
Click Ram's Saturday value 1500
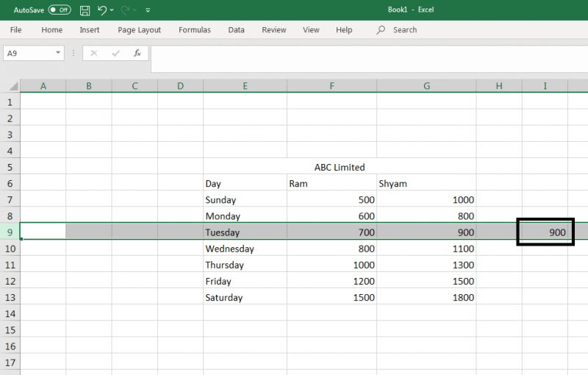(x=332, y=297)
